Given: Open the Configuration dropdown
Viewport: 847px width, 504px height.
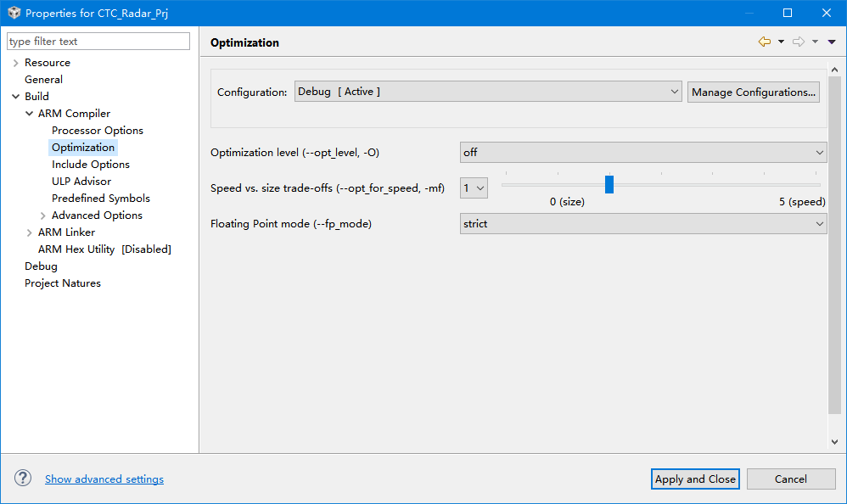Looking at the screenshot, I should pos(488,92).
